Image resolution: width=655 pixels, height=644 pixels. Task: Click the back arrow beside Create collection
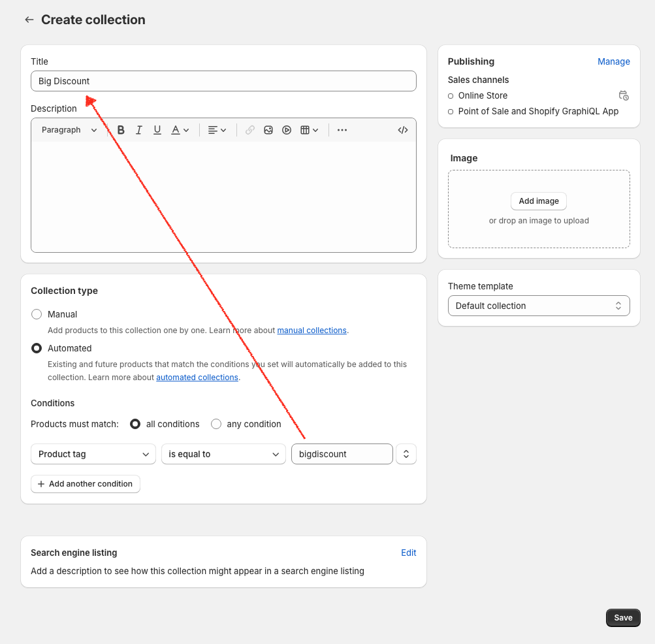tap(29, 20)
